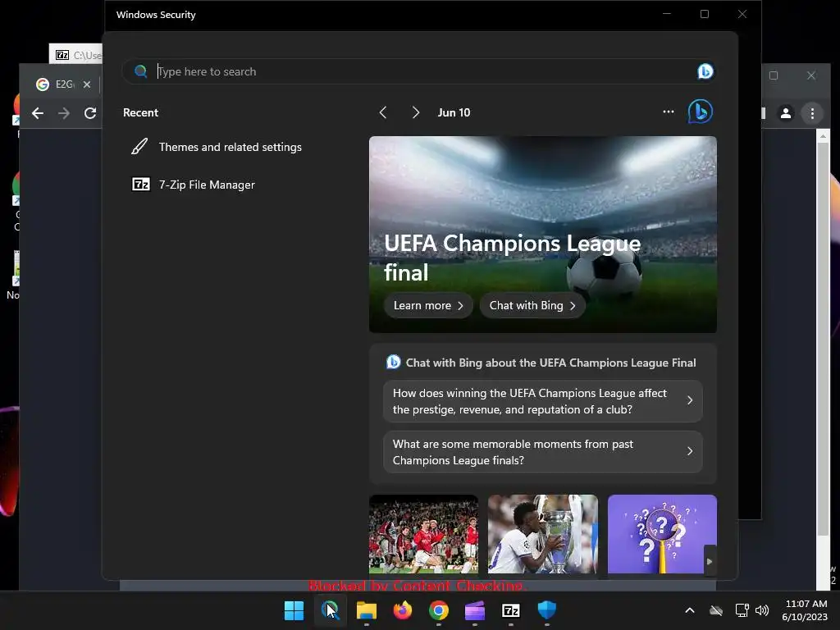Open 7-Zip from the taskbar

[510, 610]
